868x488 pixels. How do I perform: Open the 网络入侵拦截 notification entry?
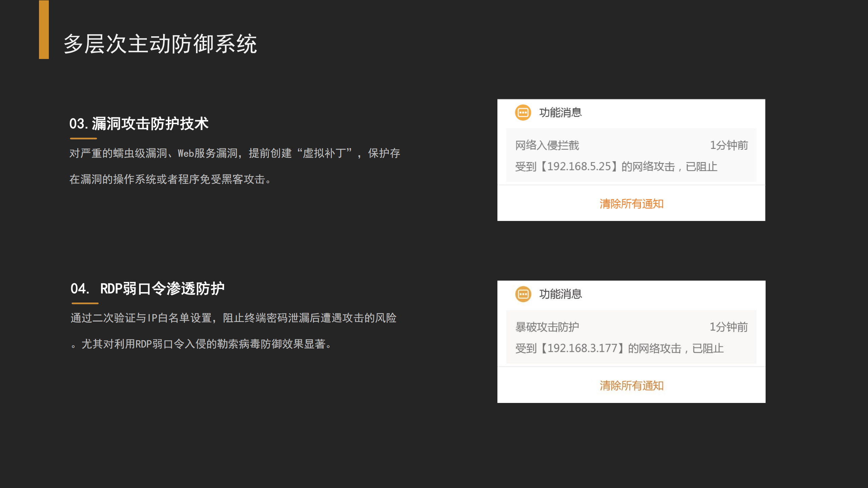(547, 145)
